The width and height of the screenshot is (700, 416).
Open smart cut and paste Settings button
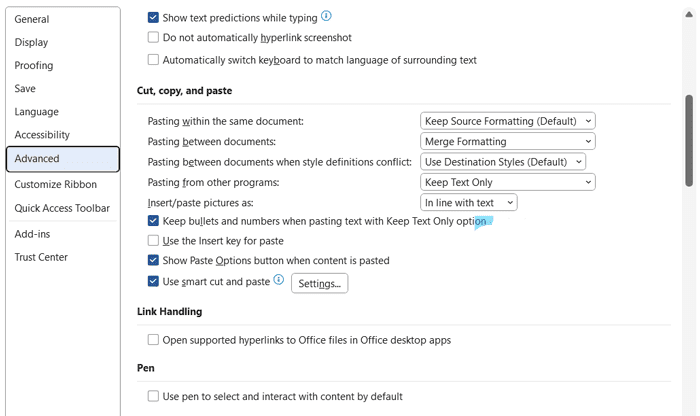pyautogui.click(x=319, y=284)
